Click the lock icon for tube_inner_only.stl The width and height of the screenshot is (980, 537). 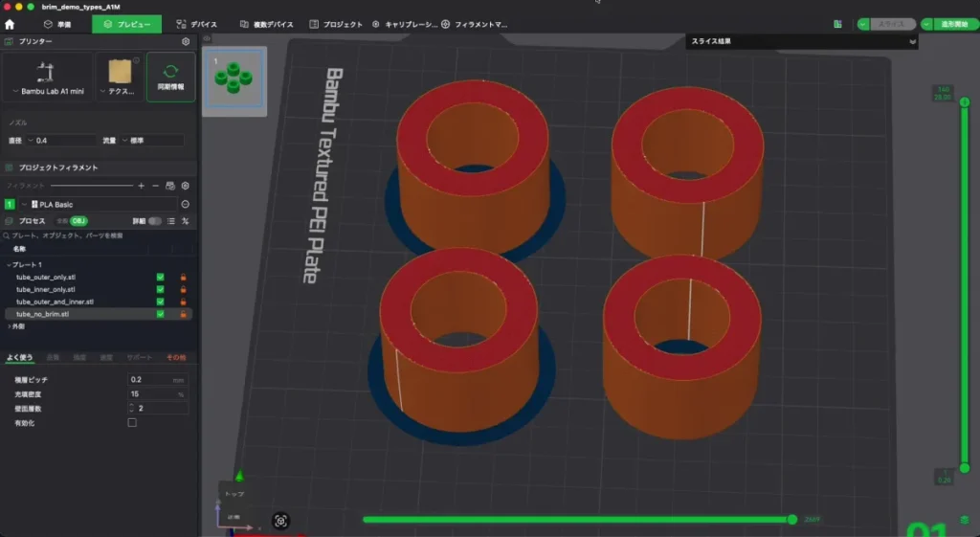[183, 289]
